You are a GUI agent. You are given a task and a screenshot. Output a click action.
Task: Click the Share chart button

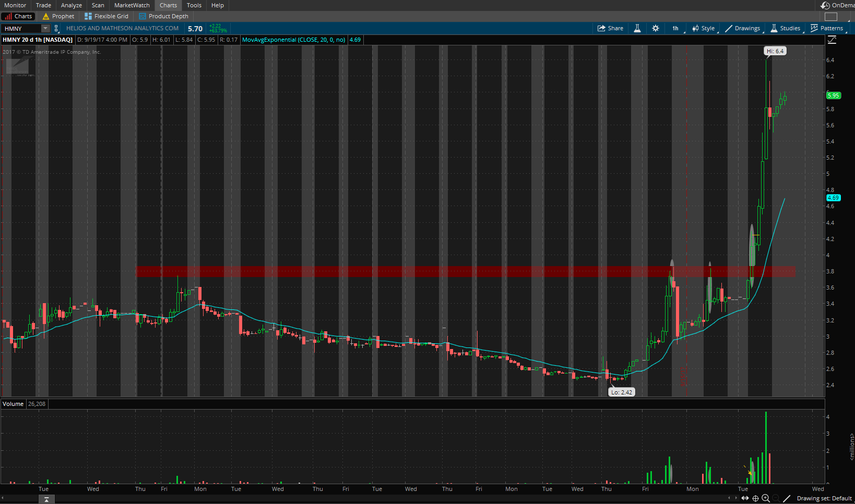point(611,28)
